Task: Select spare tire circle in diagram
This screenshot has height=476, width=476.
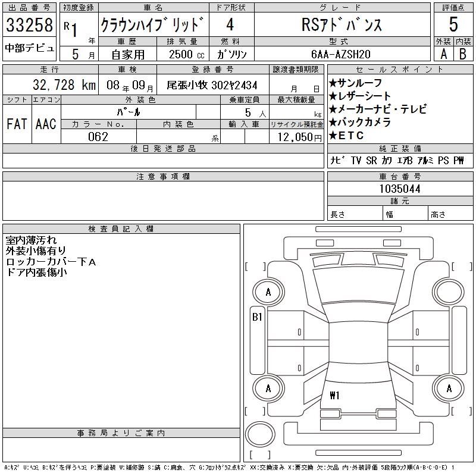Action: tap(260, 434)
